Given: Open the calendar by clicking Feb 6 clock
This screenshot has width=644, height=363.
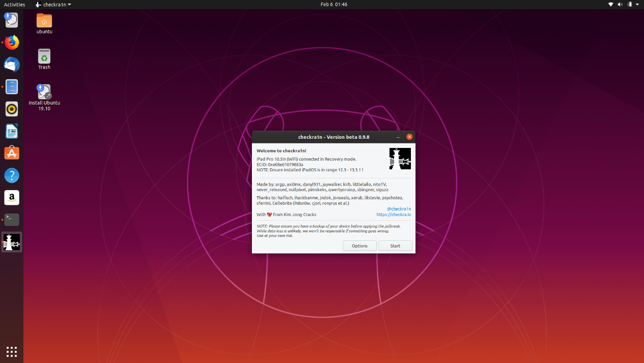Looking at the screenshot, I should (334, 4).
